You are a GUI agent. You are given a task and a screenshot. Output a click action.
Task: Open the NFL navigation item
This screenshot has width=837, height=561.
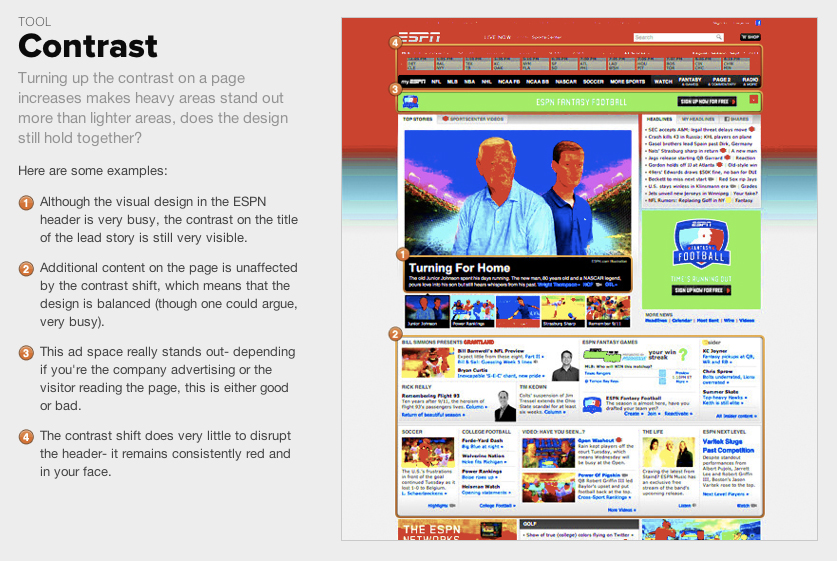click(436, 82)
